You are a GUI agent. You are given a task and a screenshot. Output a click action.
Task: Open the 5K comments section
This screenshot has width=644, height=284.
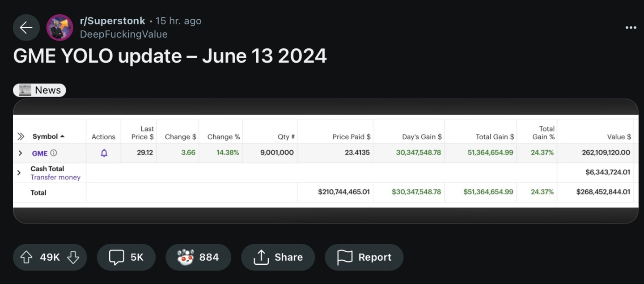pos(126,257)
